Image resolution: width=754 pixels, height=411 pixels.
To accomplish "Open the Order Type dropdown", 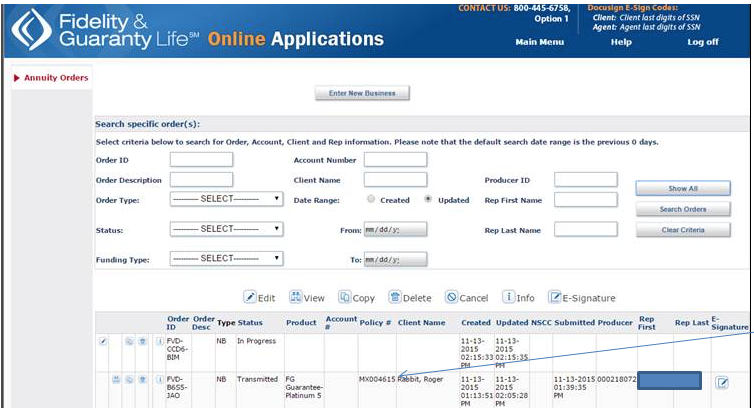I will tap(226, 199).
